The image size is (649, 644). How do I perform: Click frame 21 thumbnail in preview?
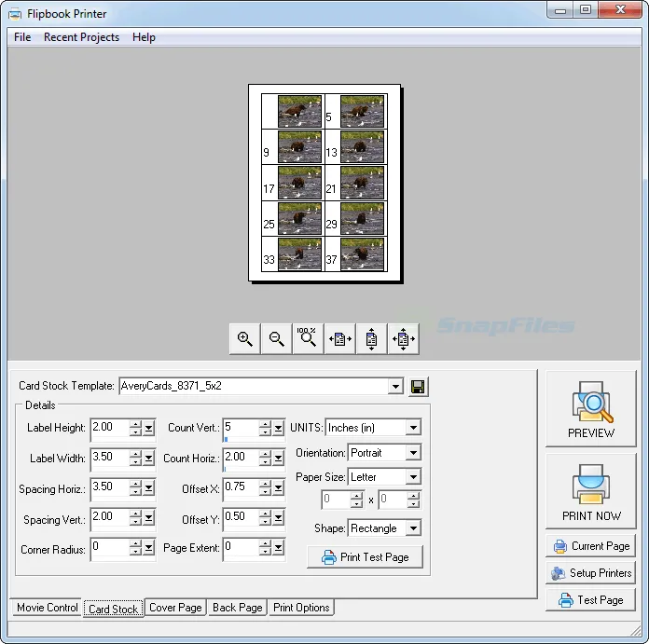tap(362, 183)
